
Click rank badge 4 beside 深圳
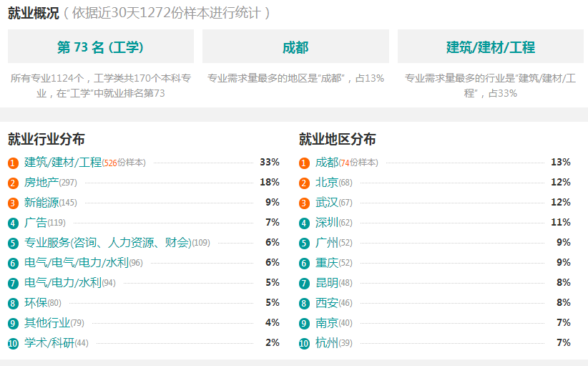click(304, 223)
